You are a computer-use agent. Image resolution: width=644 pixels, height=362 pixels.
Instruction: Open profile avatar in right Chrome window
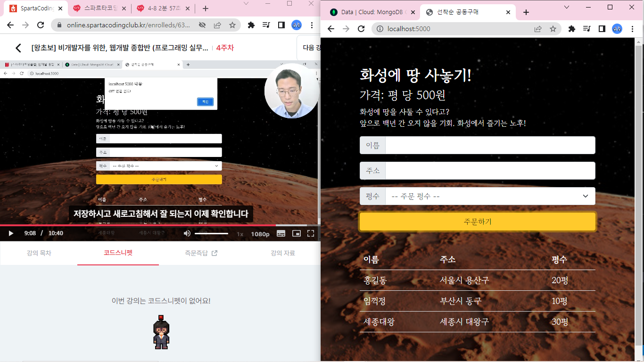617,29
